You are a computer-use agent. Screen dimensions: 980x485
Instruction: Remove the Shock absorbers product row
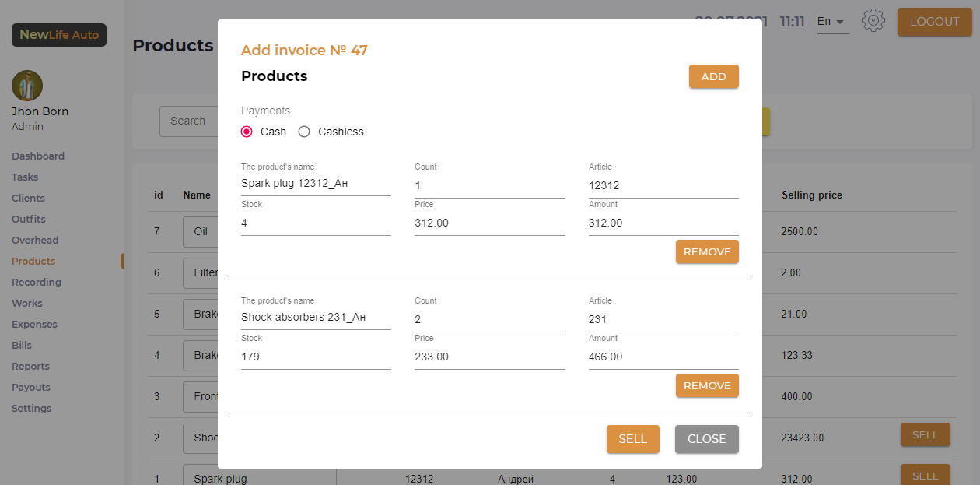[x=706, y=385]
